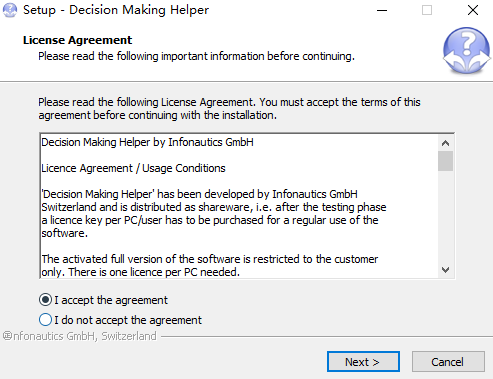Select 'I accept the agreement' radio button
The image size is (493, 379).
click(45, 300)
